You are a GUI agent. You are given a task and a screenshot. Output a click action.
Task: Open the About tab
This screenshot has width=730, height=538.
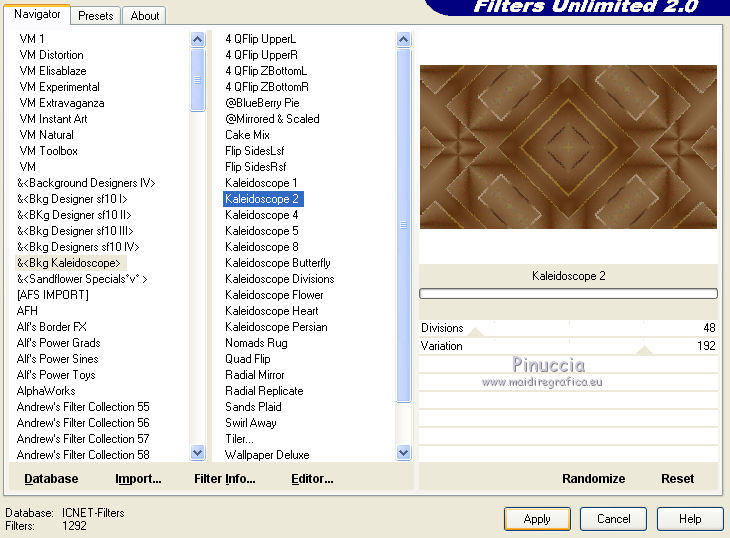tap(144, 16)
